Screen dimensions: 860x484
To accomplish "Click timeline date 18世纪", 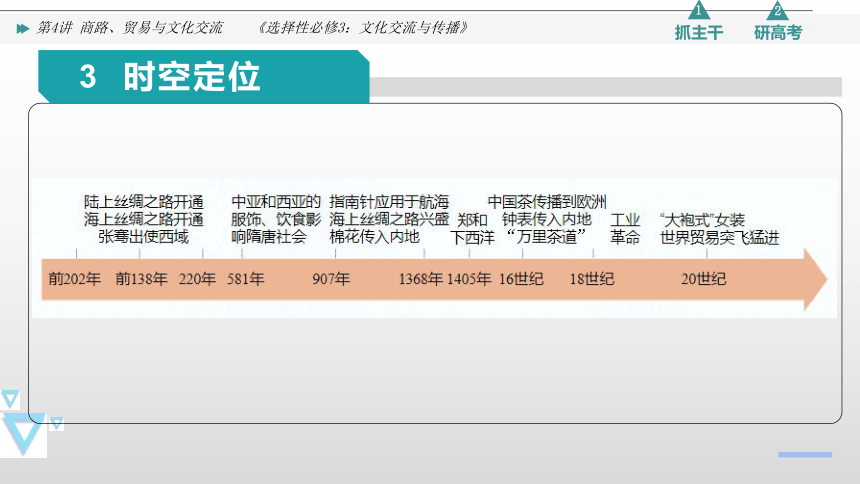I will (x=592, y=279).
